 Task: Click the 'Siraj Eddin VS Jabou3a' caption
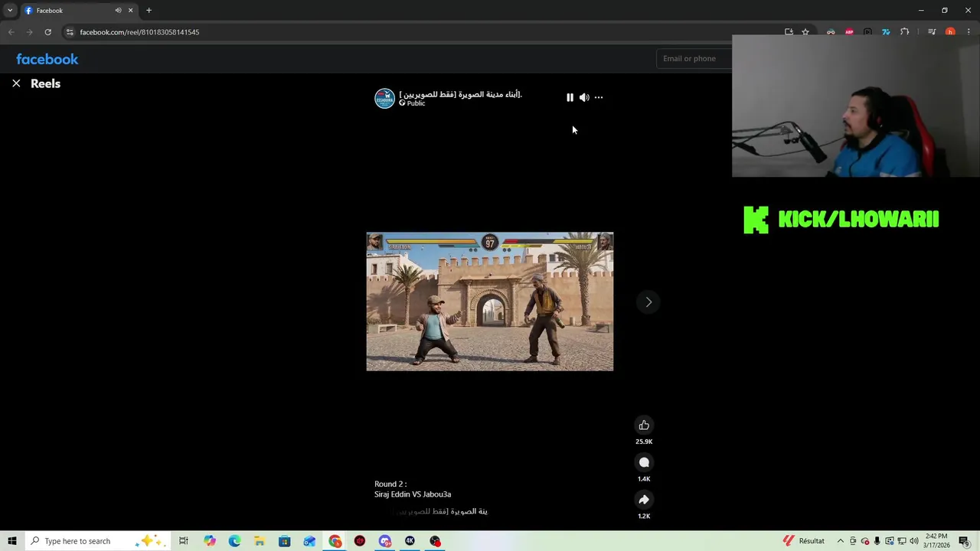coord(413,494)
